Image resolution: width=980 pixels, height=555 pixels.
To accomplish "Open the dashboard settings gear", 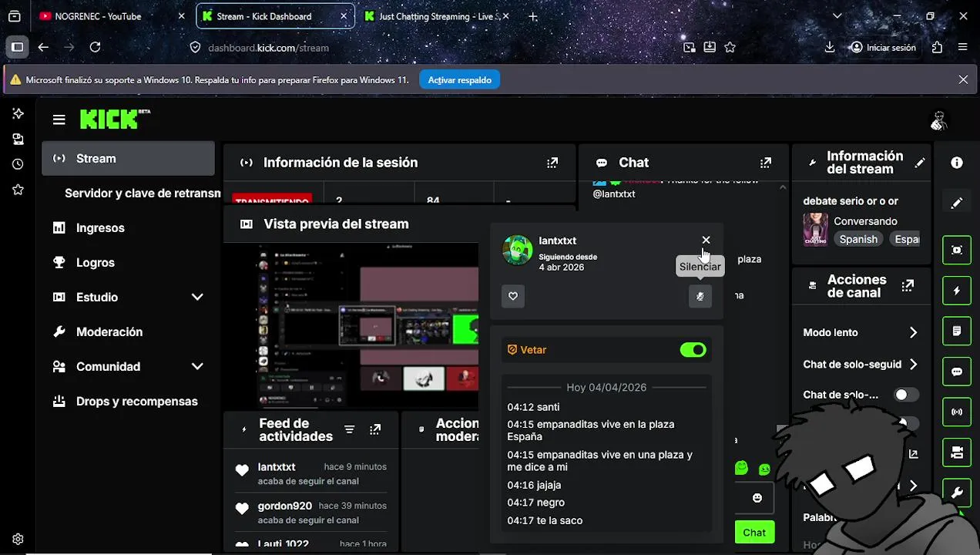I will point(18,539).
